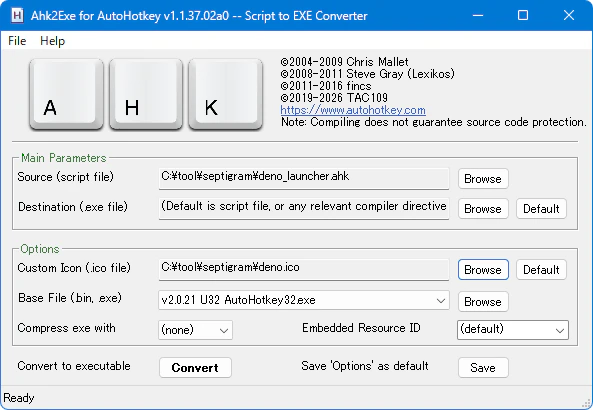Click the Compress exe with label
This screenshot has width=593, height=410.
tap(67, 328)
